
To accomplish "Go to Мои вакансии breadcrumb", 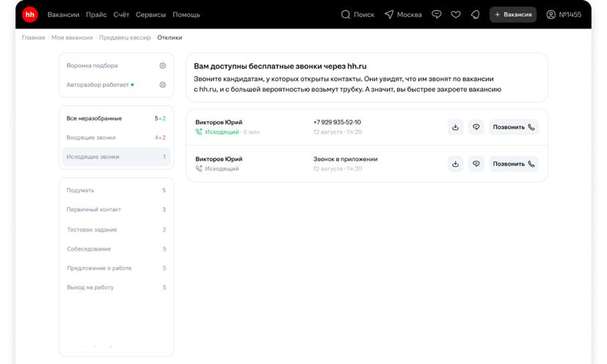I will click(x=72, y=37).
